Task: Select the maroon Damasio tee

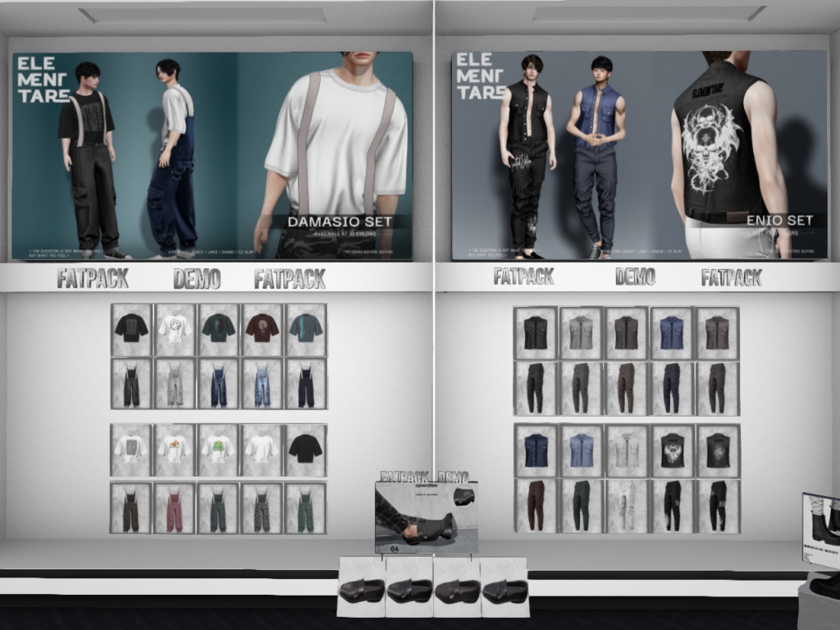Action: (262, 330)
